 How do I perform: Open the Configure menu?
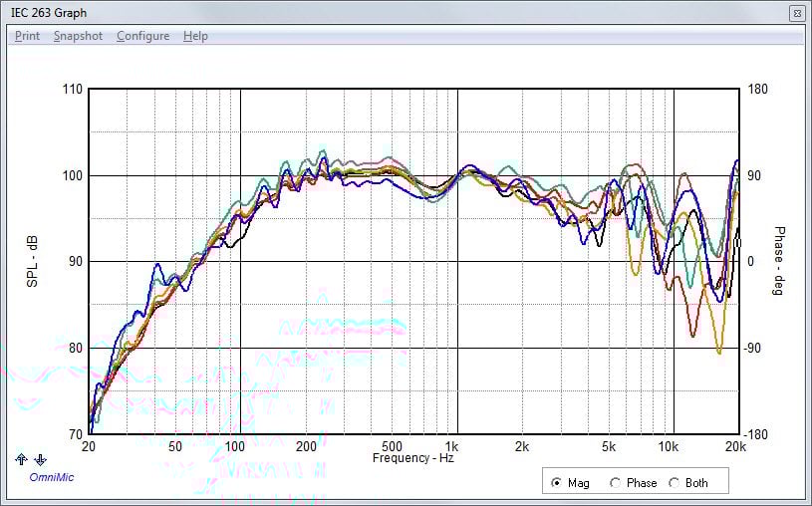[x=142, y=36]
